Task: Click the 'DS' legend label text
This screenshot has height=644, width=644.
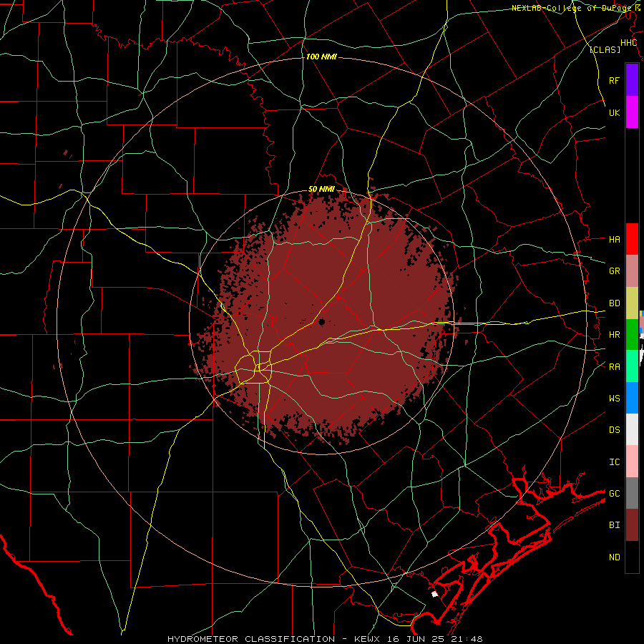Action: pos(614,430)
